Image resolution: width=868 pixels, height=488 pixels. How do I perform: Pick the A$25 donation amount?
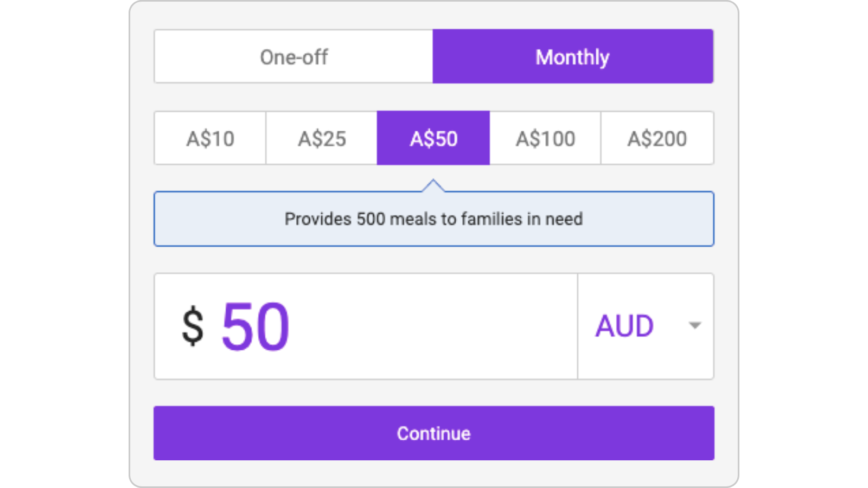[x=322, y=138]
